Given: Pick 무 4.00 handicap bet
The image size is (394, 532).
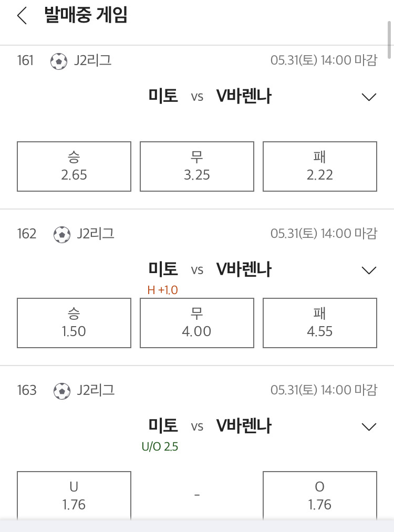Looking at the screenshot, I should 197,323.
